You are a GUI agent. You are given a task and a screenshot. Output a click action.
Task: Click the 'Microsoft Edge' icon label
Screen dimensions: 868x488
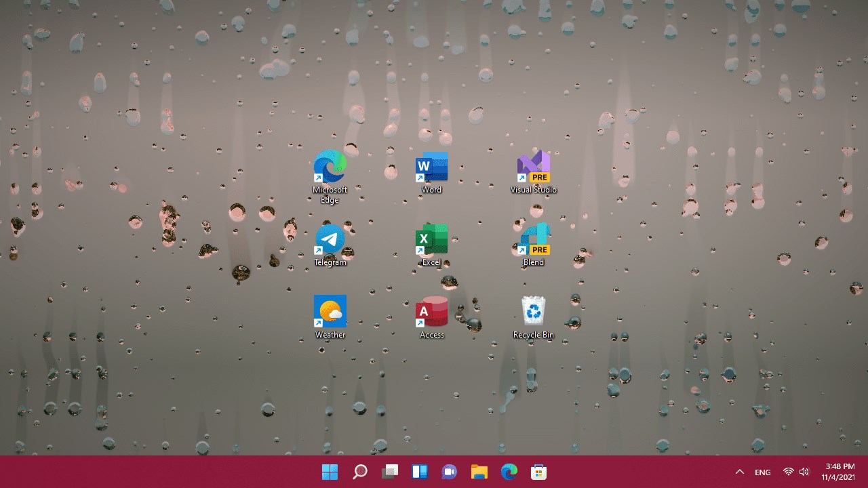[x=330, y=195]
